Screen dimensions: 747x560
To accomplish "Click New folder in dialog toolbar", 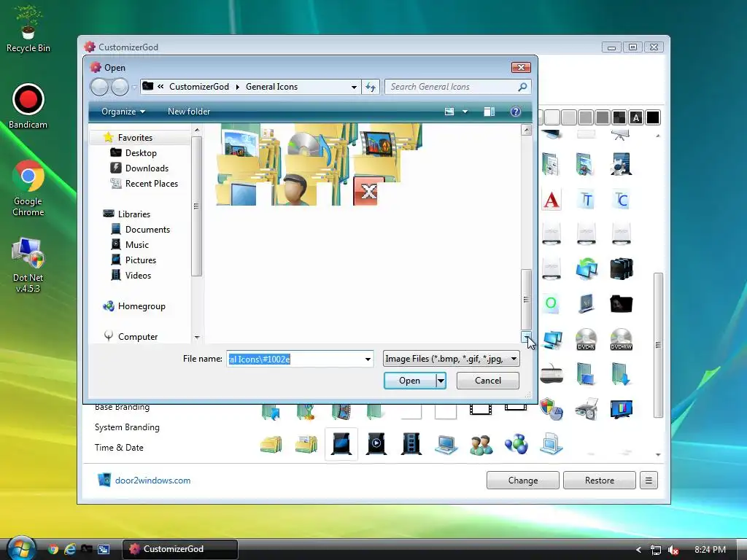I will click(189, 112).
